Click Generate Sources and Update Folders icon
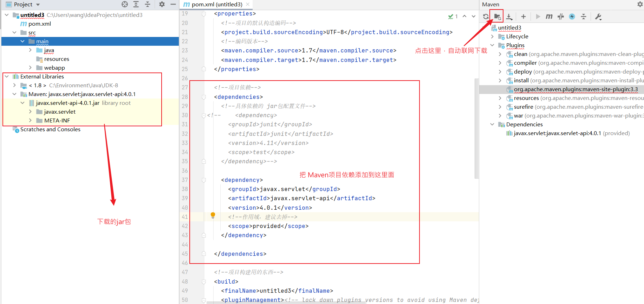Viewport: 644px width, 304px height. tap(497, 17)
